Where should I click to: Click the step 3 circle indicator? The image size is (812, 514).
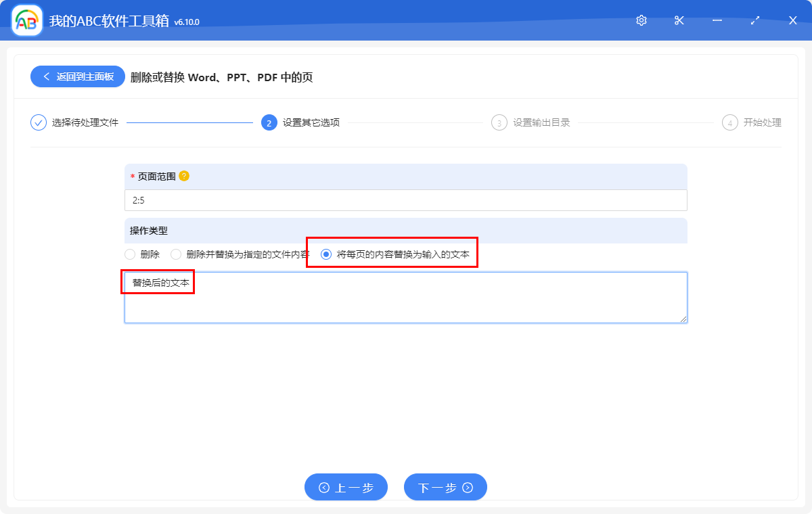point(499,122)
